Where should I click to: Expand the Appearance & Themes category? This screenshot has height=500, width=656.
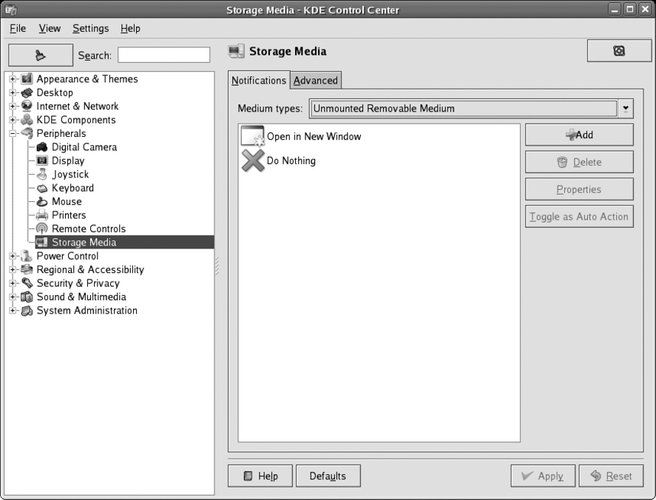13,79
